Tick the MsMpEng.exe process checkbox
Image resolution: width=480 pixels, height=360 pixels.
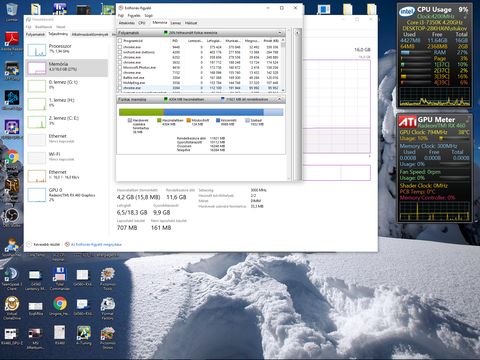(120, 83)
